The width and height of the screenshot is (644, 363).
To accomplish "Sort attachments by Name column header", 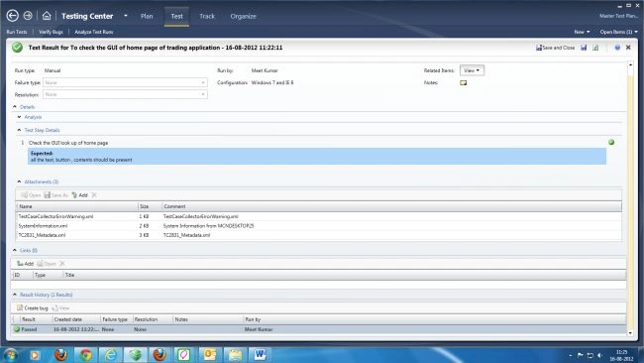I will click(x=77, y=206).
